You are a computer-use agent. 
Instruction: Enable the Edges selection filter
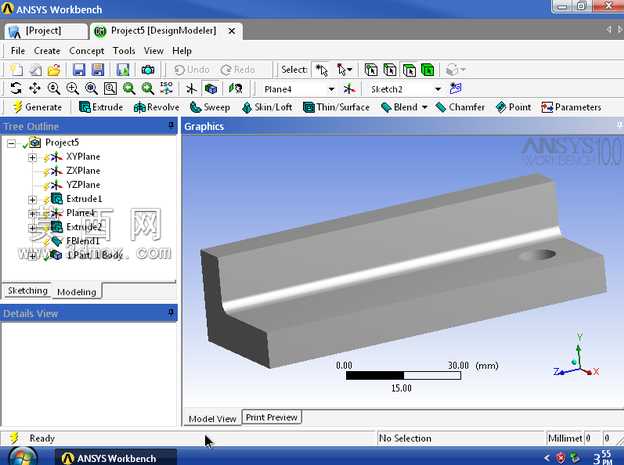point(390,70)
